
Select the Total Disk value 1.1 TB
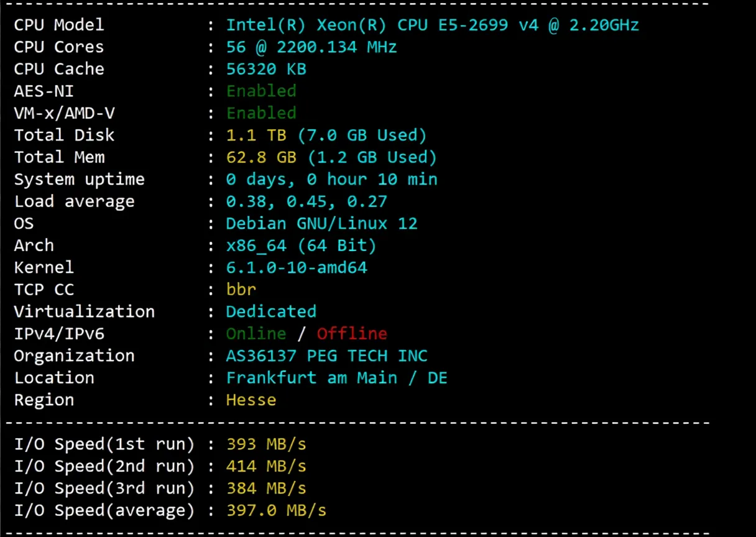pyautogui.click(x=252, y=135)
